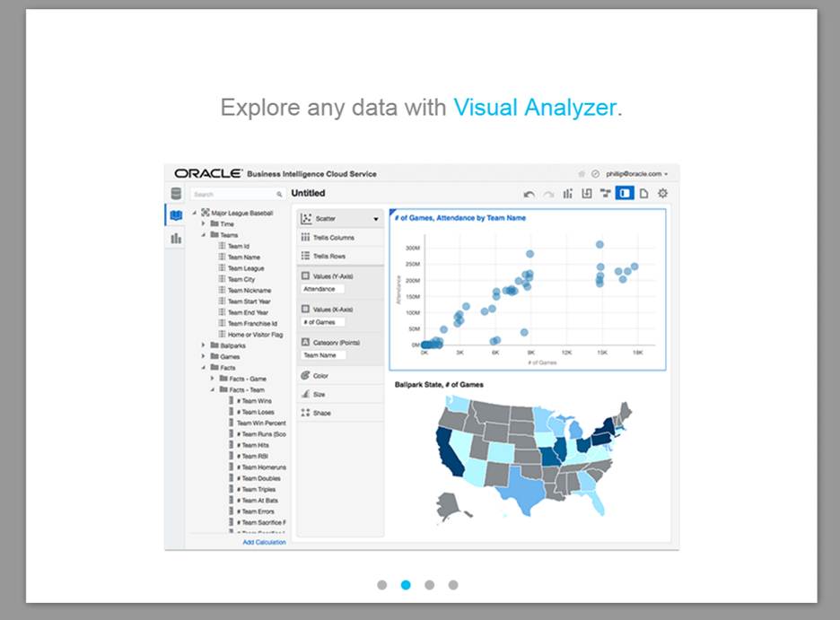Screen dimensions: 840x620
Task: Collapse the Teams folder
Action: tap(203, 235)
